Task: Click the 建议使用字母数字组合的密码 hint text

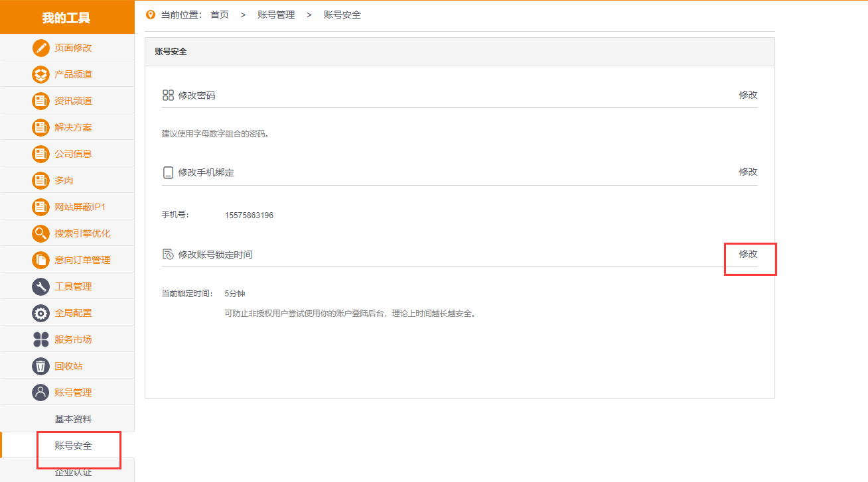Action: click(215, 133)
